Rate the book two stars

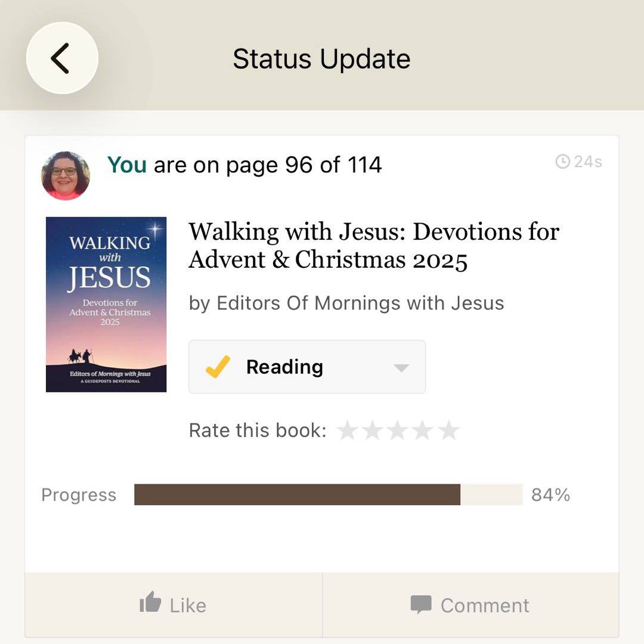372,430
